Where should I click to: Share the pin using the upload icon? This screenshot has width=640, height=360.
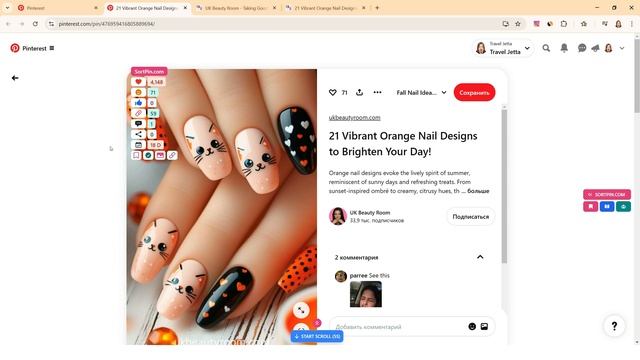pyautogui.click(x=359, y=92)
